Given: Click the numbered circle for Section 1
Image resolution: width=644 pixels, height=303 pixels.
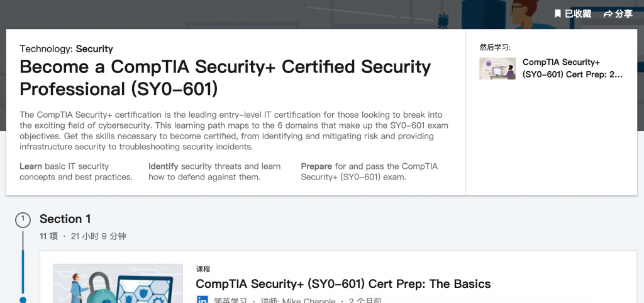Looking at the screenshot, I should pos(23,219).
